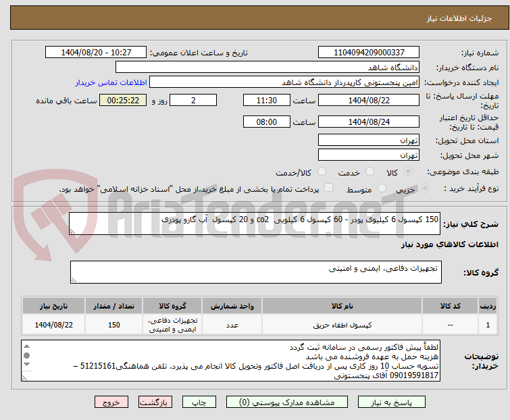Click the row number cell 1
Viewport: 510px width, 420px height.
pos(488,325)
